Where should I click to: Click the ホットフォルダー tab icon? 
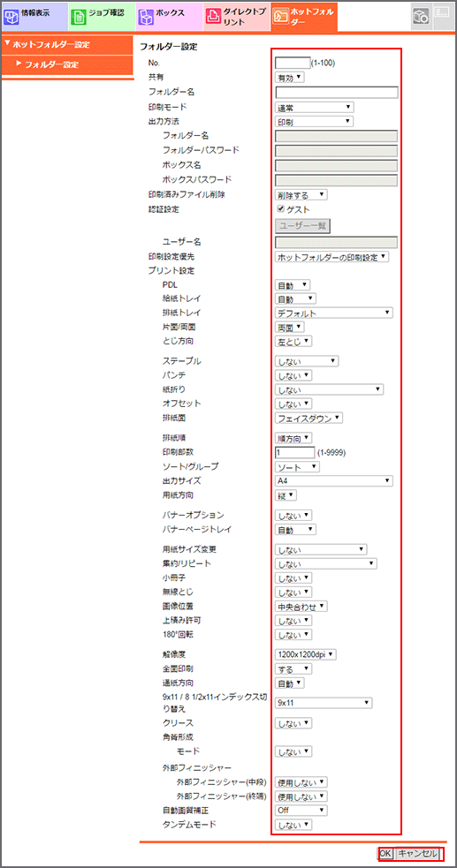(x=279, y=16)
